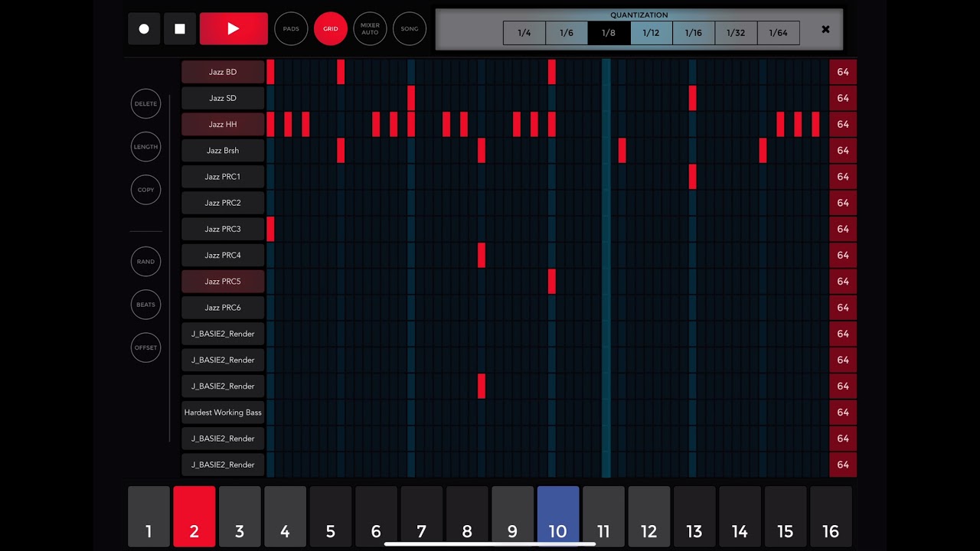The height and width of the screenshot is (551, 980).
Task: Select the Jazz HH track
Action: click(x=223, y=124)
